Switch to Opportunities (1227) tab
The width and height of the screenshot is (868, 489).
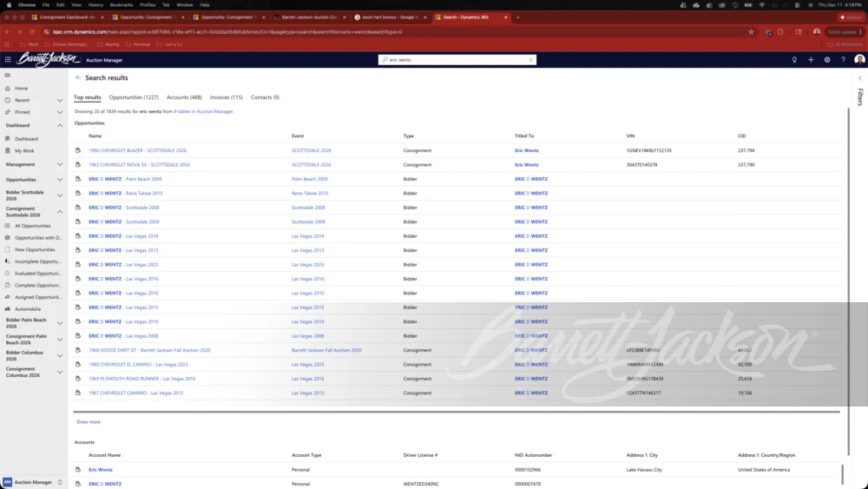[134, 97]
